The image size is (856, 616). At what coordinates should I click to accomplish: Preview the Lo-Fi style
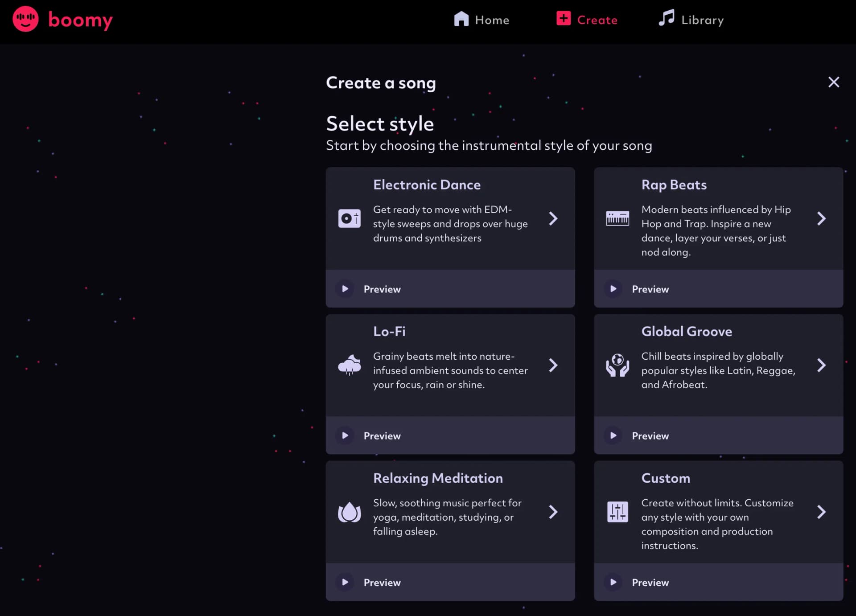(382, 435)
